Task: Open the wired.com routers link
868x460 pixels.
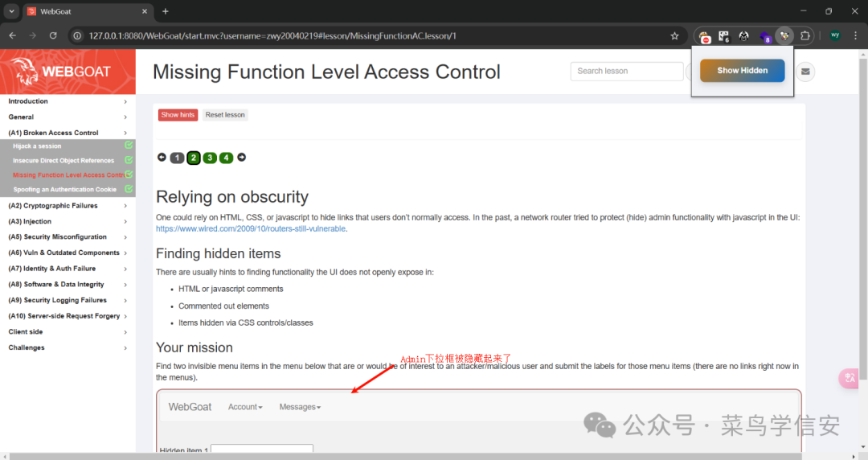Action: pyautogui.click(x=251, y=229)
